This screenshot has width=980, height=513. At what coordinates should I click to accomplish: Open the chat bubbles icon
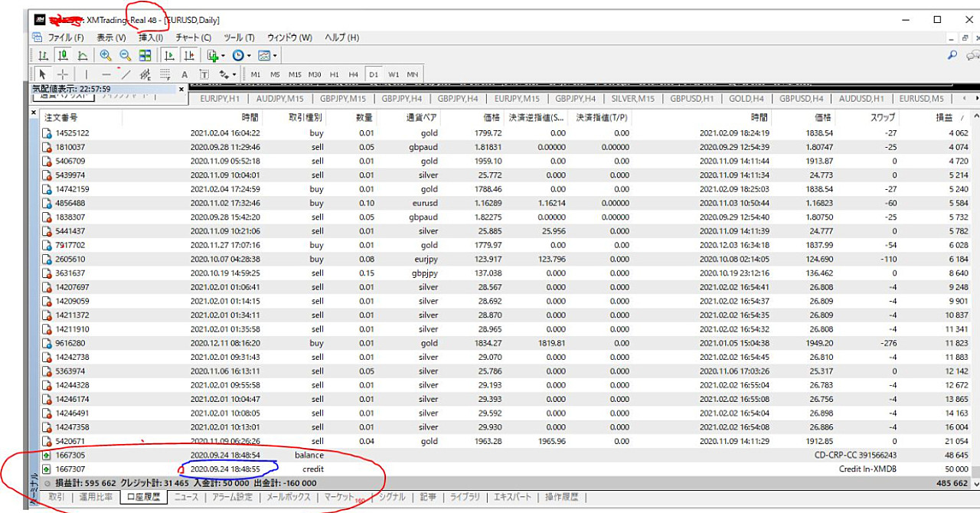972,55
